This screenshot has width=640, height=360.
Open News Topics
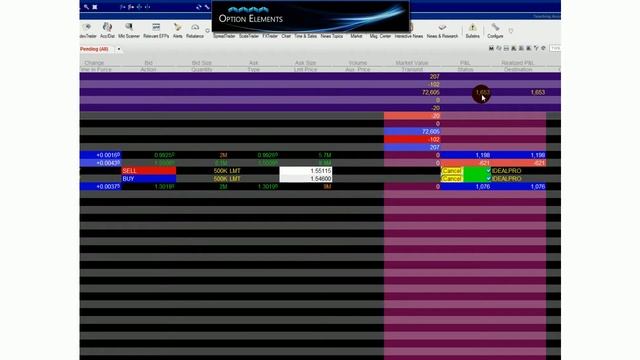click(332, 36)
